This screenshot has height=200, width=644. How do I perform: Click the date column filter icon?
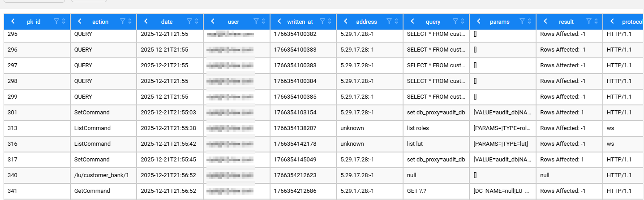tap(189, 21)
